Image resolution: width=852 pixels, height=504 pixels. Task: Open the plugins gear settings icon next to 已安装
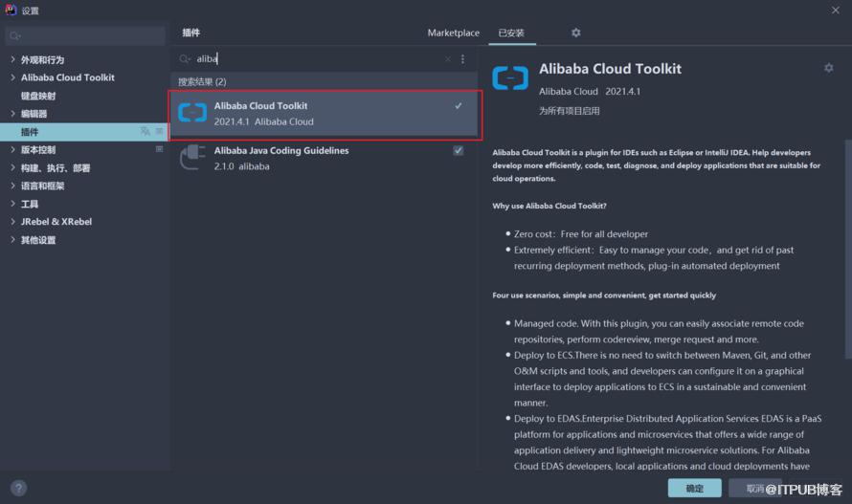click(576, 33)
